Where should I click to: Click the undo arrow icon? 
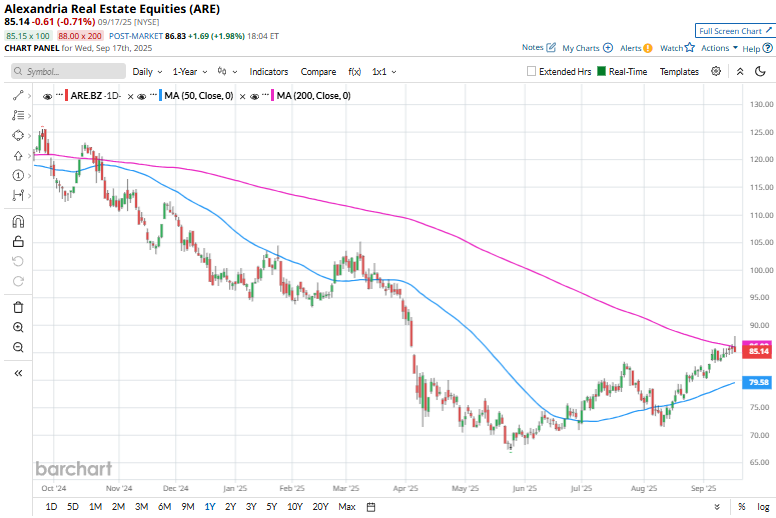[x=18, y=261]
